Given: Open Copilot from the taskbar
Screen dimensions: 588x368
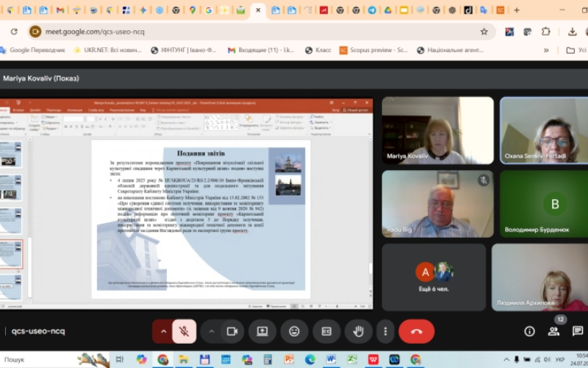Looking at the screenshot, I should pyautogui.click(x=141, y=359).
